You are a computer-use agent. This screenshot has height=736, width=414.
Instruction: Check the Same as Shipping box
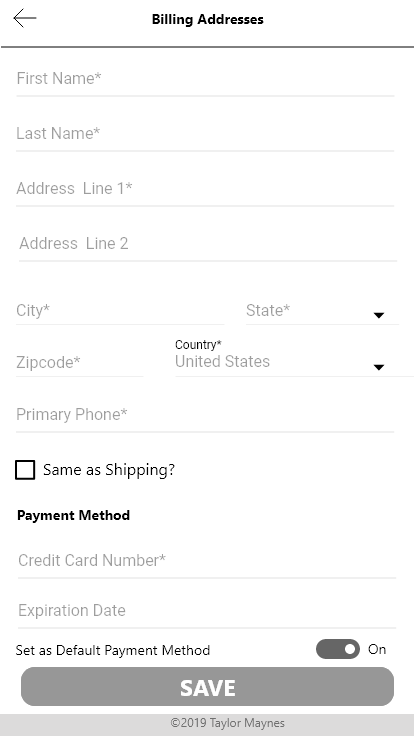25,470
